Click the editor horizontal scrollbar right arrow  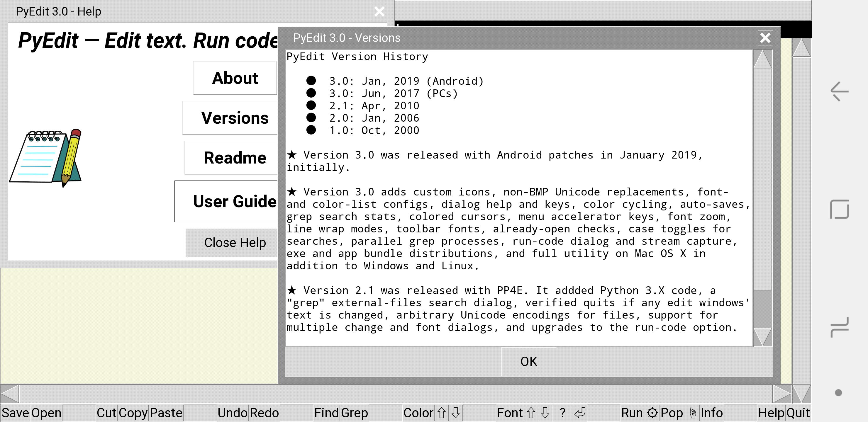(782, 394)
